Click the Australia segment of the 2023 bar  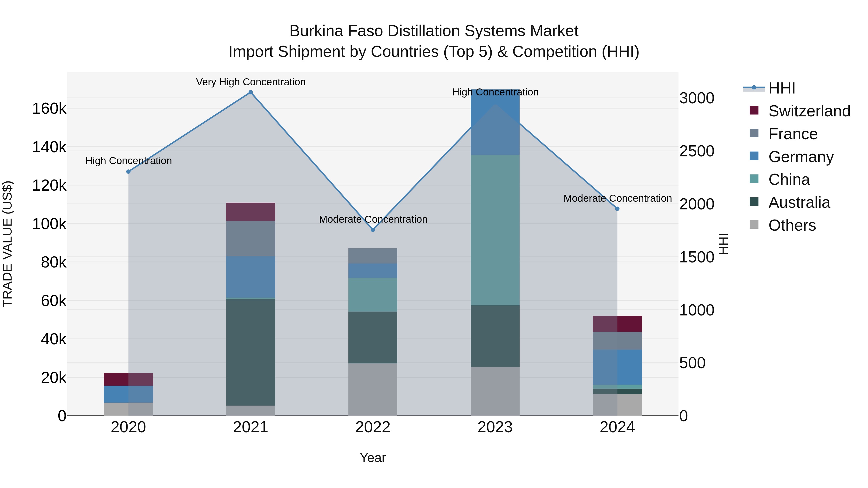pos(495,336)
